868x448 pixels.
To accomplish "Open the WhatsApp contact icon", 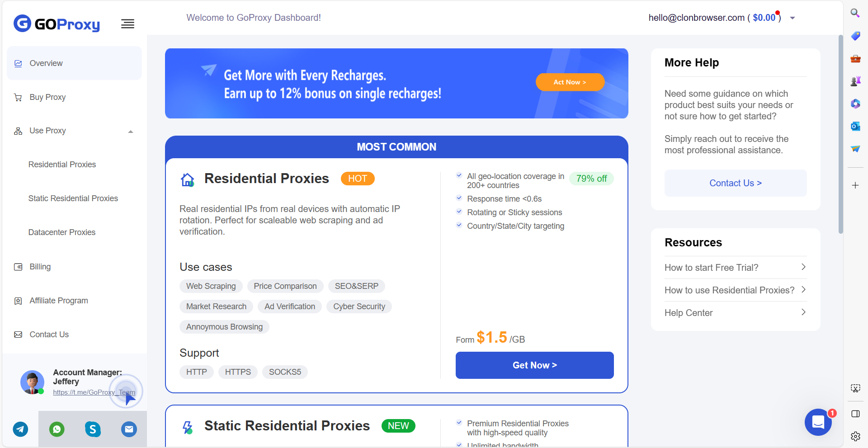I will coord(57,429).
